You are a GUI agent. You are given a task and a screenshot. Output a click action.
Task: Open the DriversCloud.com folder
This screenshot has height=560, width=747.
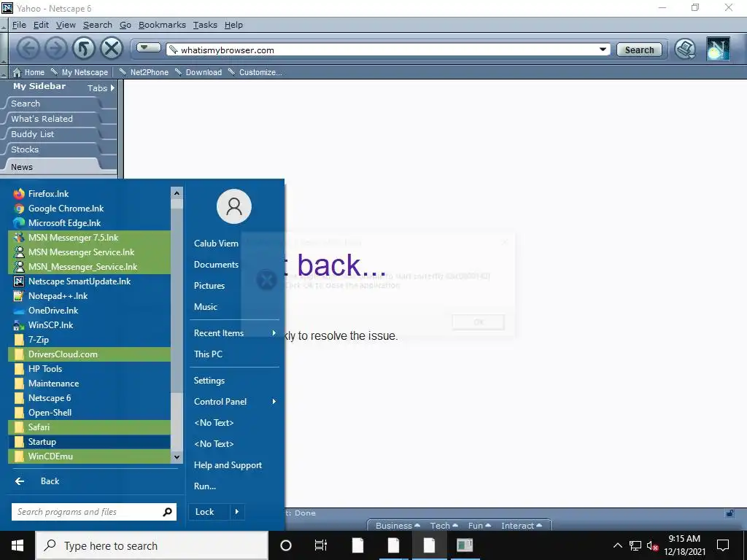click(x=89, y=354)
